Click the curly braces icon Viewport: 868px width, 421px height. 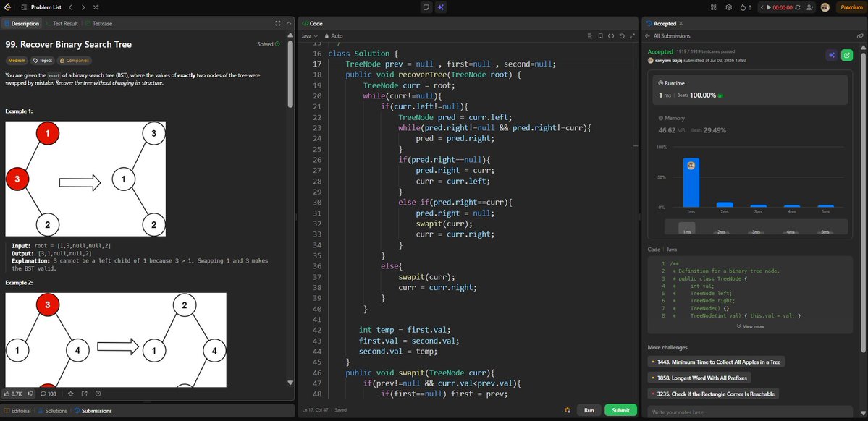coord(611,36)
